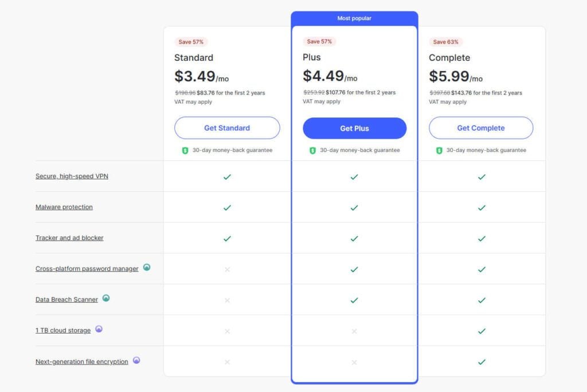Click the NordLocker icon beside 1 TB cloud storage
587x392 pixels.
(99, 329)
